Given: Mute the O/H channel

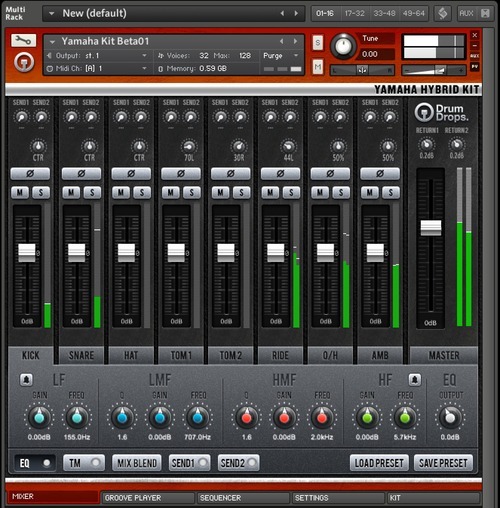Looking at the screenshot, I should tap(320, 192).
